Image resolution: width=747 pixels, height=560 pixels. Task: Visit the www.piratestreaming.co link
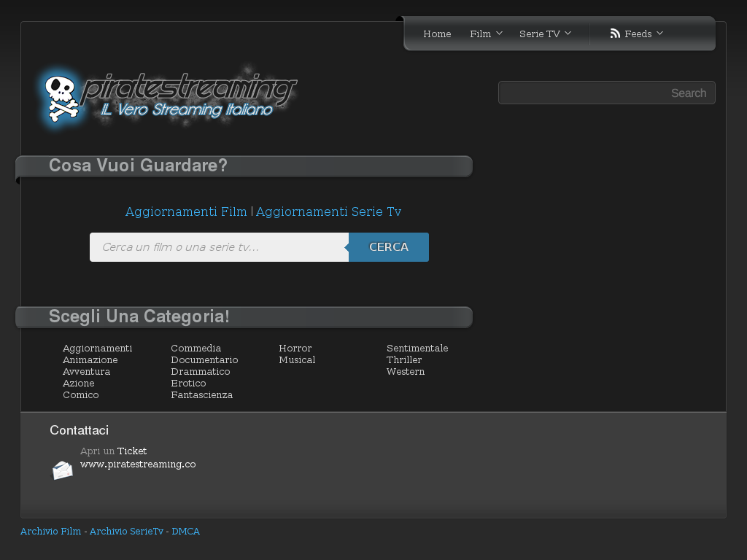[138, 464]
